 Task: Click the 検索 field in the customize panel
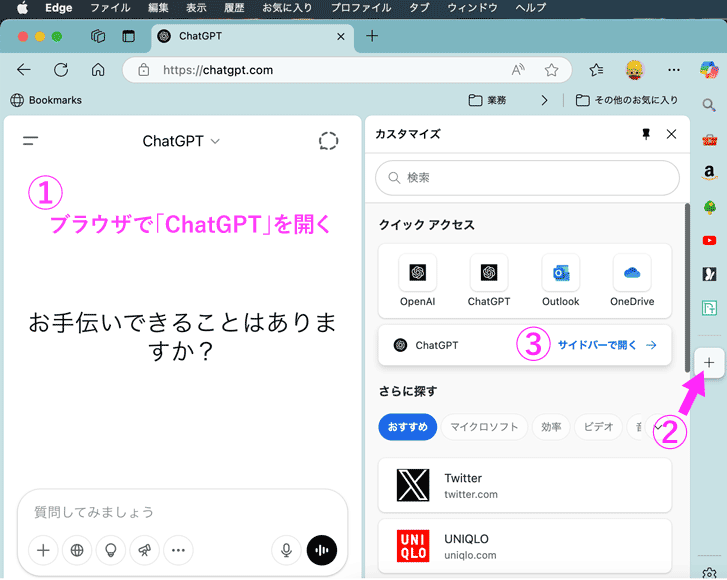point(527,178)
